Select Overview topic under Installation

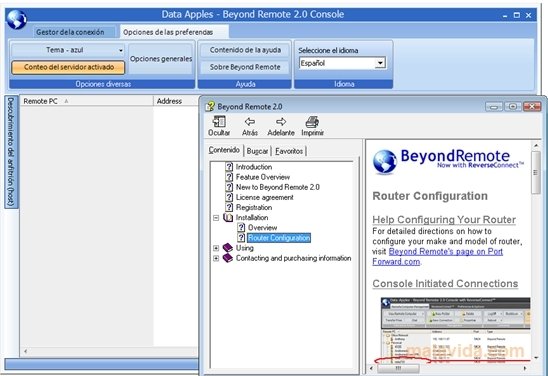262,227
